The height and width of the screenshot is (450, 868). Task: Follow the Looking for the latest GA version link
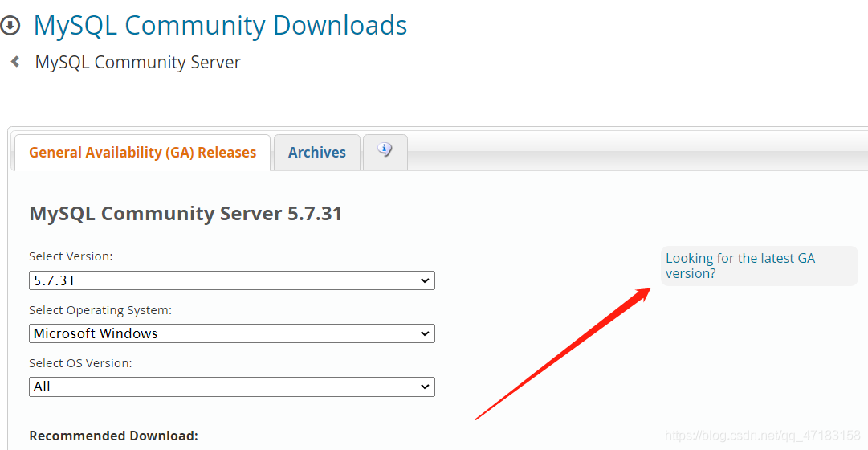tap(740, 266)
